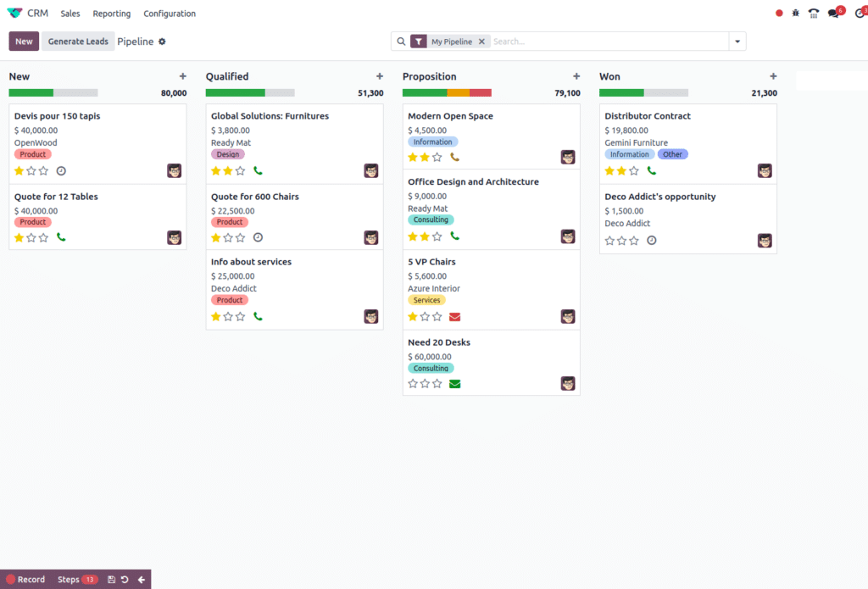Click the Other tag on Distributor Contract
Image resolution: width=868 pixels, height=589 pixels.
(x=672, y=154)
